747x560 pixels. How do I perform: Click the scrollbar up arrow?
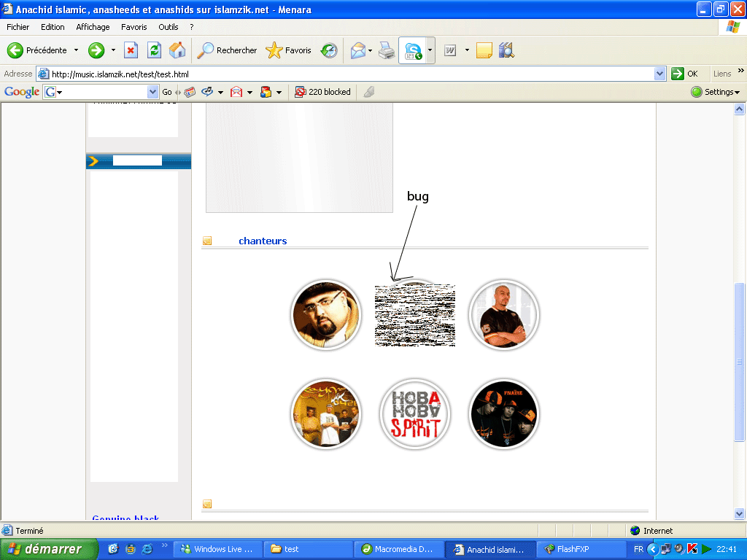[739, 109]
